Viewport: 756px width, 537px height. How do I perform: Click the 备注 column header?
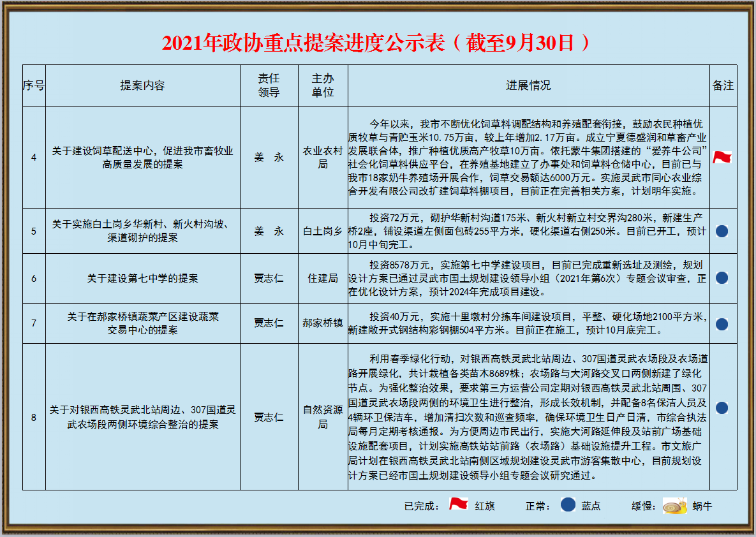coord(723,85)
